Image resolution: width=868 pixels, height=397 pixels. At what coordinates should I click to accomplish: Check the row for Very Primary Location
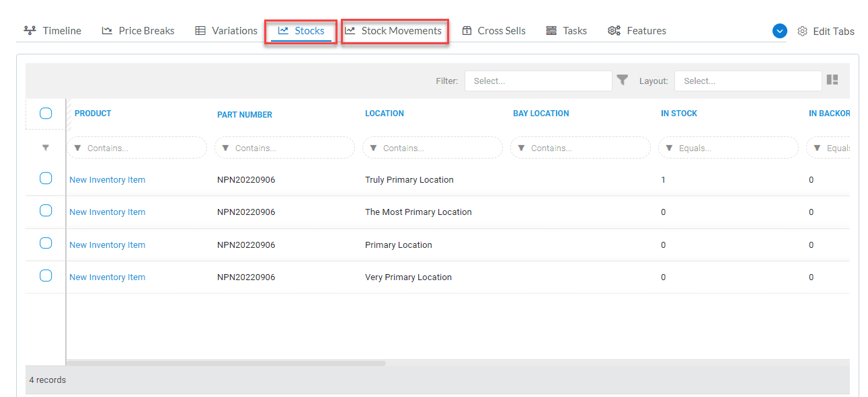[x=46, y=275]
